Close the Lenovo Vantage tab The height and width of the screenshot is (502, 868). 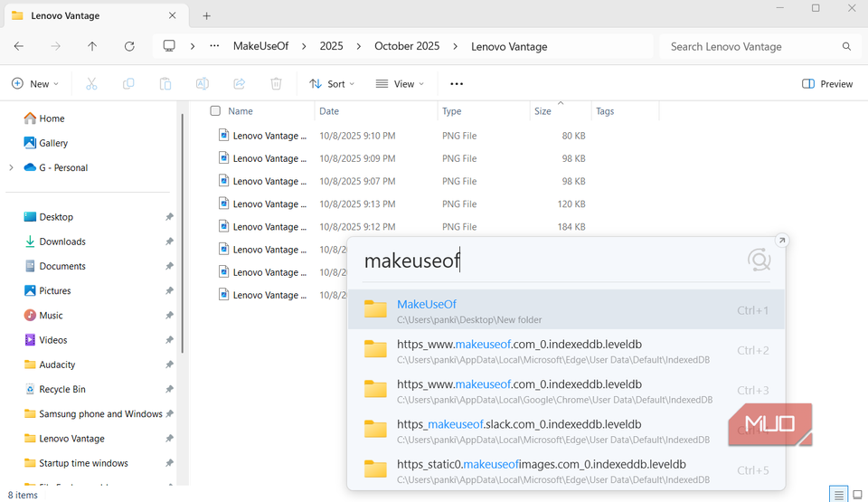click(172, 15)
